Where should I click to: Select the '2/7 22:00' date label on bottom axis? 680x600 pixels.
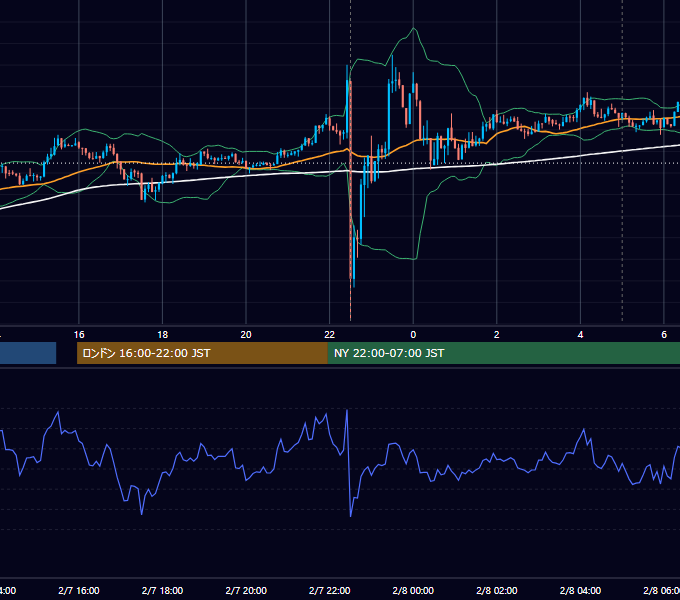(330, 591)
